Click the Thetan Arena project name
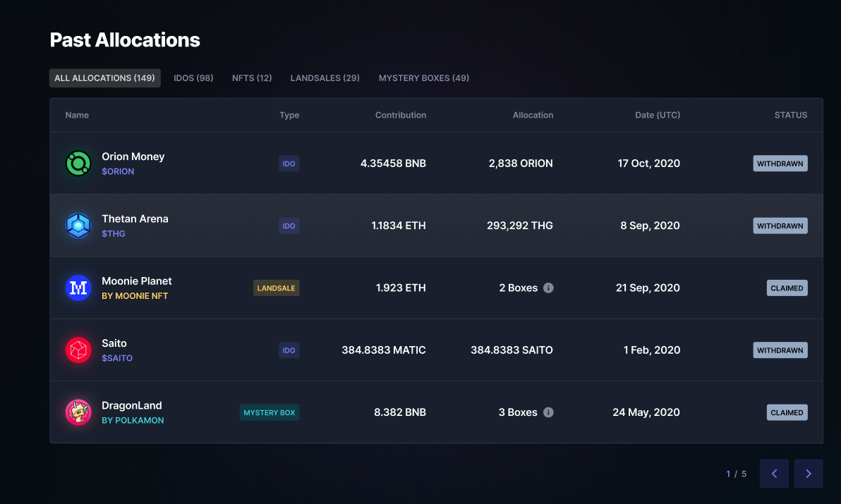This screenshot has width=841, height=504. 135,219
